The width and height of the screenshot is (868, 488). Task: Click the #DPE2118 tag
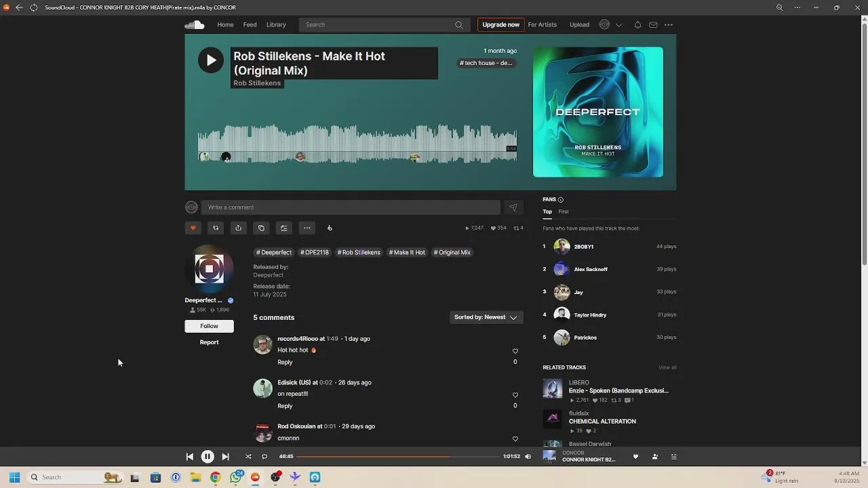[315, 253]
